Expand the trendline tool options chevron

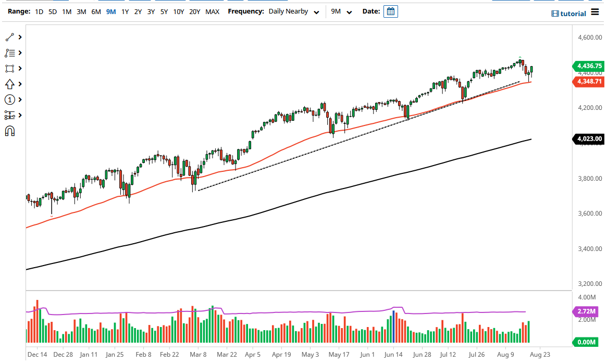coord(20,37)
